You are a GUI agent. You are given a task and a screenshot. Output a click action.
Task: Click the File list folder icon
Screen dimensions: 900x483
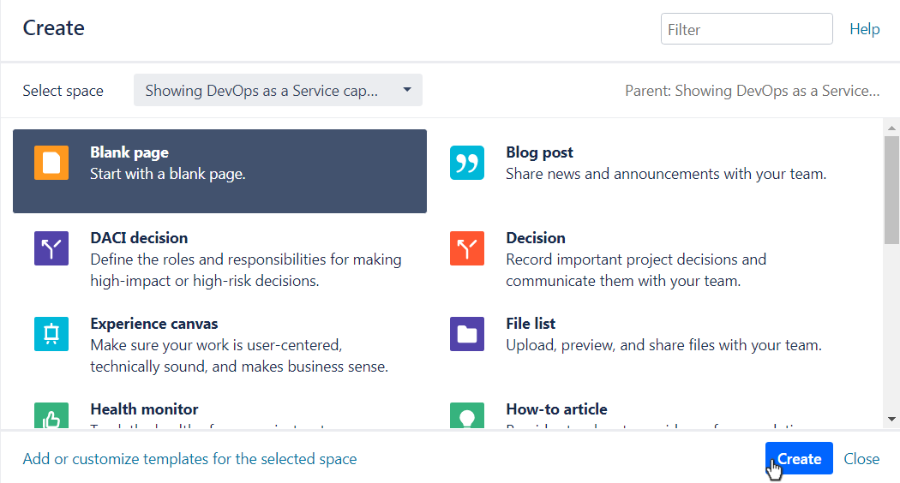pyautogui.click(x=467, y=334)
